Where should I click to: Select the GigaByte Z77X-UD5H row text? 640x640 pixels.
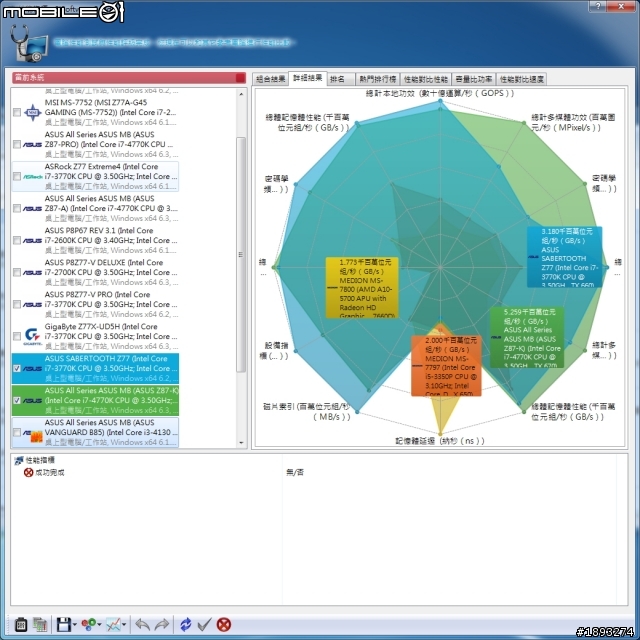111,336
